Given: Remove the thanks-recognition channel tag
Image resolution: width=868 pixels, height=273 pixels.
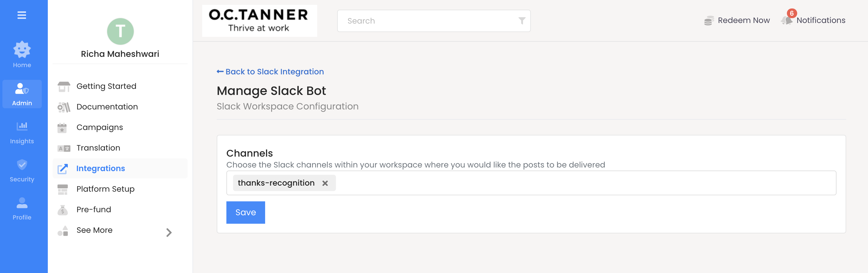Looking at the screenshot, I should point(325,183).
